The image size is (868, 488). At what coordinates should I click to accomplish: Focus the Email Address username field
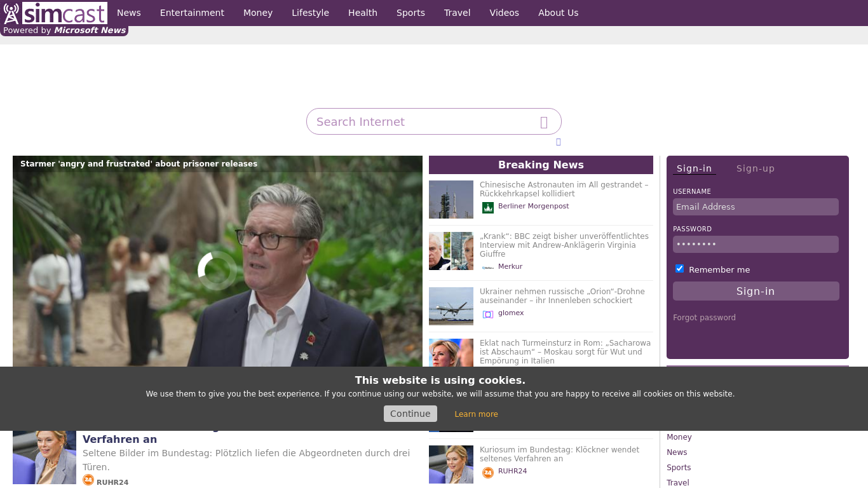coord(756,207)
